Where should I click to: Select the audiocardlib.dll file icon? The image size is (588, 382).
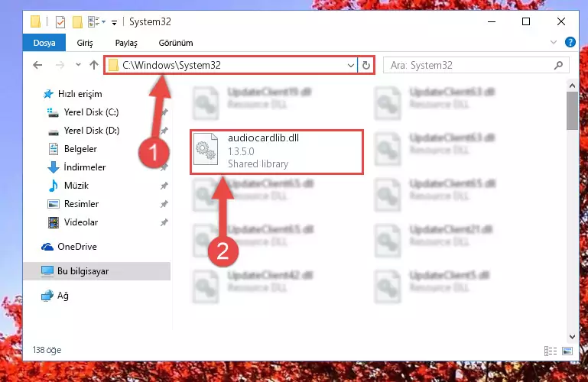pos(206,149)
